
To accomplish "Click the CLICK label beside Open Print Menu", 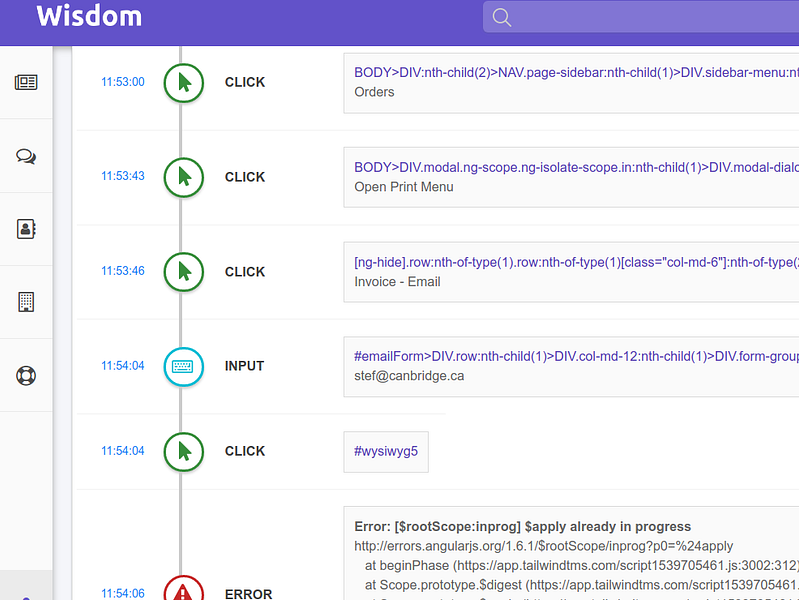I will (245, 177).
